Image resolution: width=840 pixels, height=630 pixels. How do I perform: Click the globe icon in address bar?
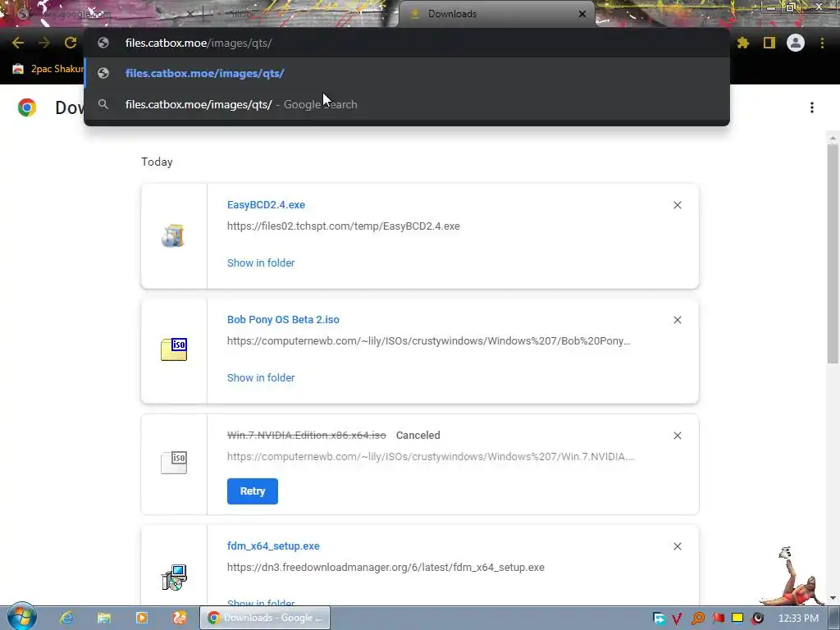103,43
